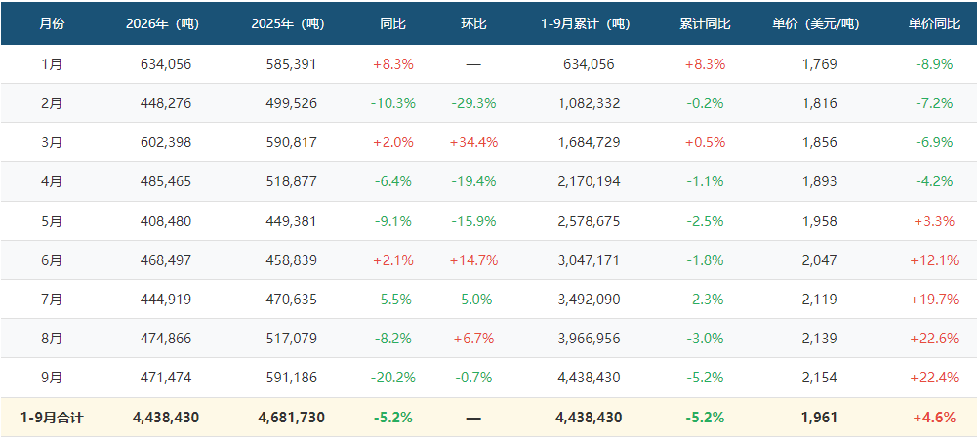
Task: Click the cumulative value 2,578,675
Action: [x=589, y=221]
